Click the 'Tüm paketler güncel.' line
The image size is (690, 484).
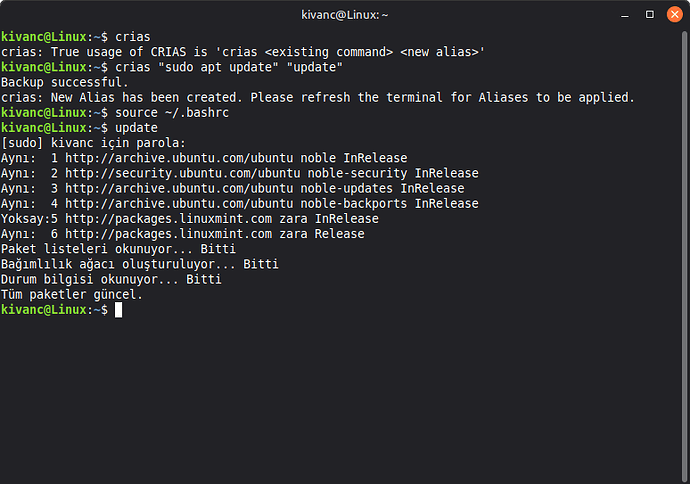point(72,295)
